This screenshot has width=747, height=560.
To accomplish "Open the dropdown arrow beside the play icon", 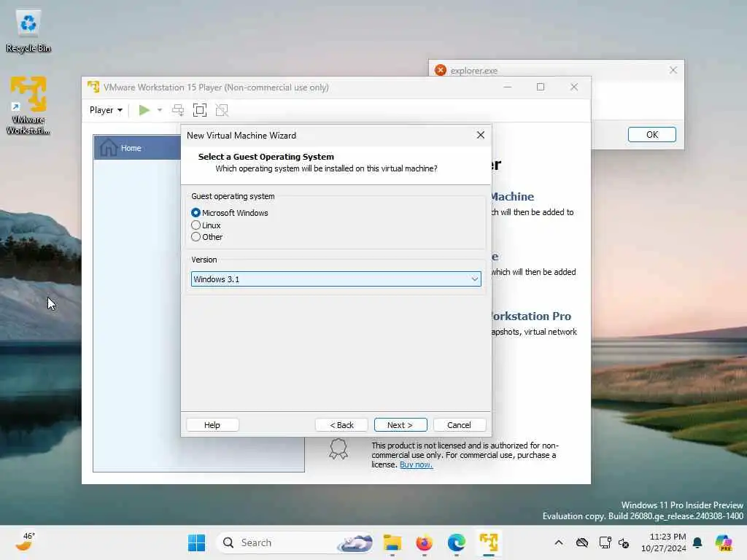I will pyautogui.click(x=160, y=110).
